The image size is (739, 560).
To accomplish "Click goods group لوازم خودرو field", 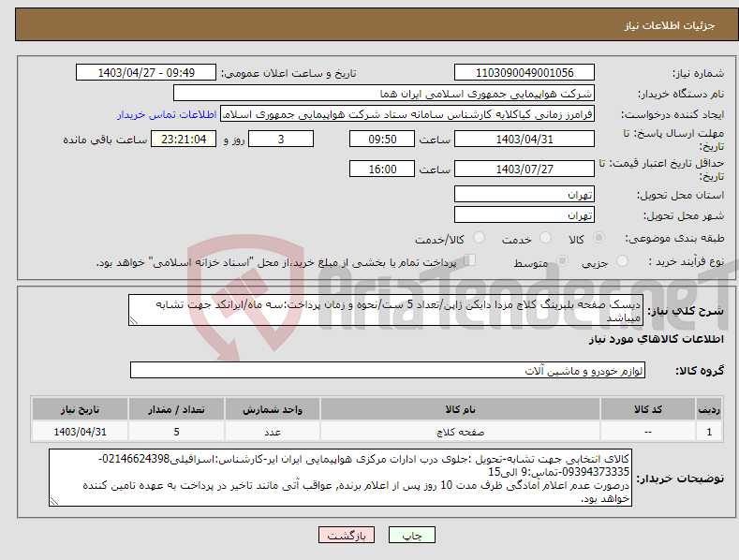I will coord(388,371).
